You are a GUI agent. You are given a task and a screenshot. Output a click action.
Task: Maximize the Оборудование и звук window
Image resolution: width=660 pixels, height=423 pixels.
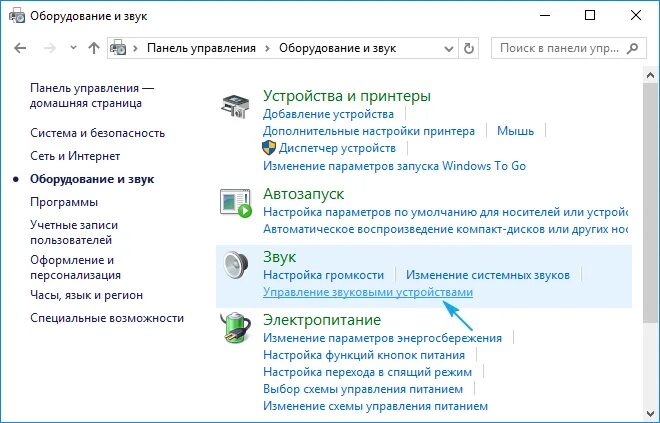(x=590, y=16)
